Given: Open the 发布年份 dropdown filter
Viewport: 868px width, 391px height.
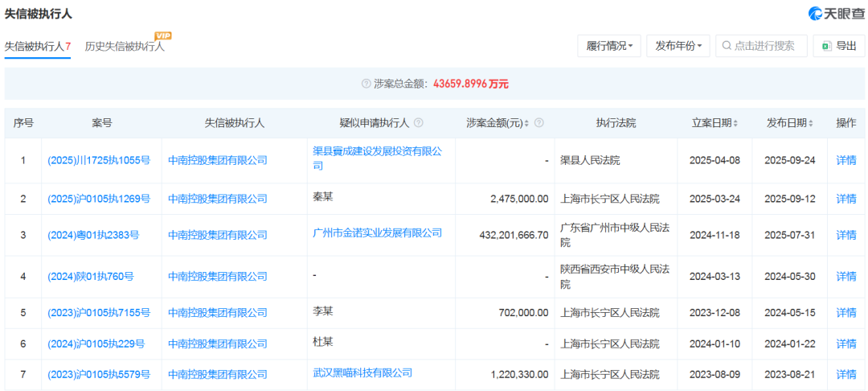Looking at the screenshot, I should 678,46.
